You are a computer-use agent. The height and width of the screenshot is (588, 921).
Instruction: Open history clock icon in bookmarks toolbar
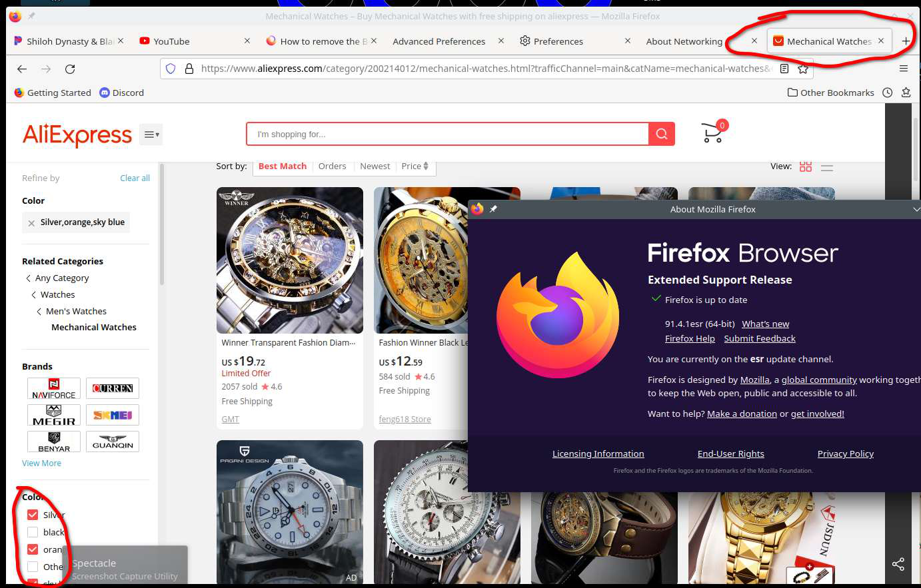tap(888, 93)
